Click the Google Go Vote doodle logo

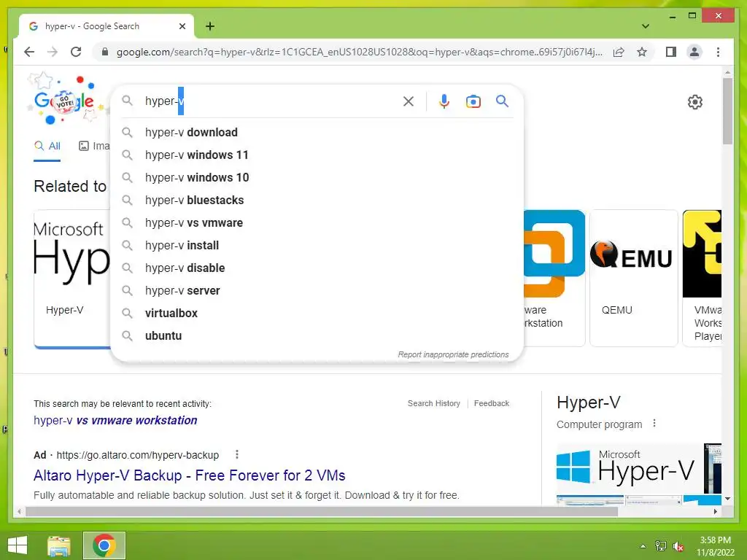click(x=64, y=100)
